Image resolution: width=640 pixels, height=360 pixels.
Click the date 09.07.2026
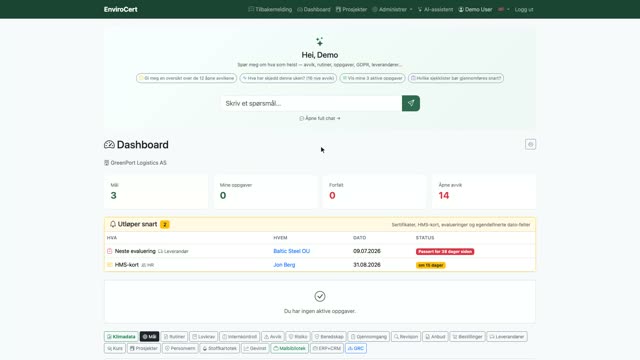coord(367,251)
